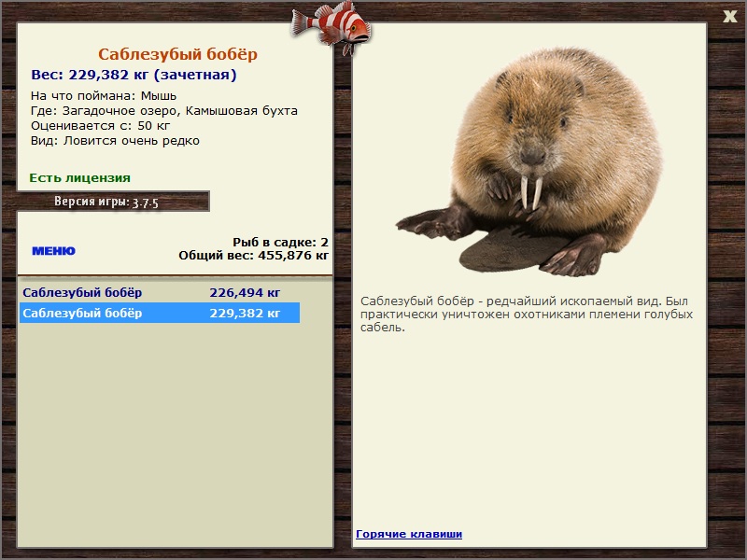Select the 226,494 кг beaver entry

(x=160, y=292)
